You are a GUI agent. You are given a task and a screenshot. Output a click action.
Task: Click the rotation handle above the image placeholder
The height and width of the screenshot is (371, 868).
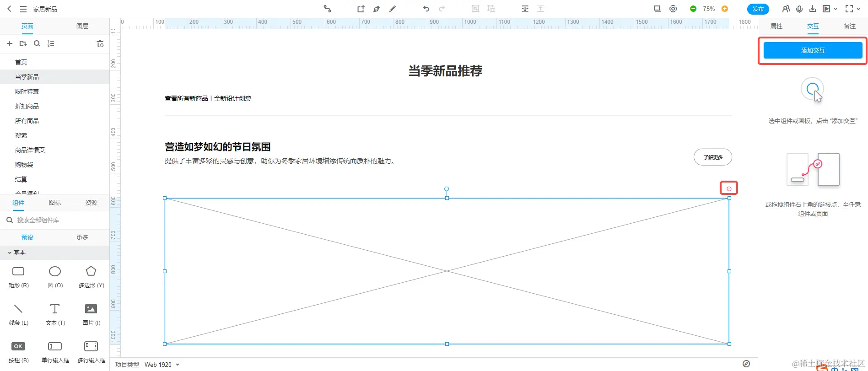point(447,188)
